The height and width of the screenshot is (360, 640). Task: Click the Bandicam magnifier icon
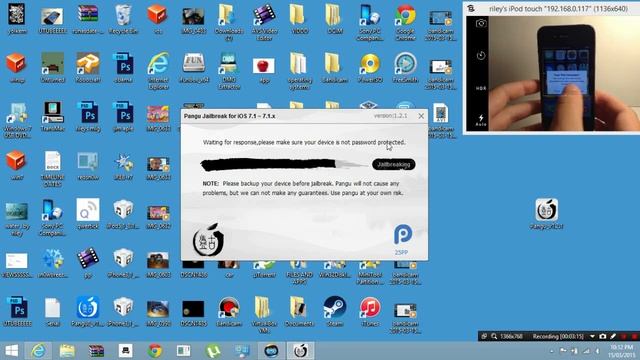tap(494, 336)
